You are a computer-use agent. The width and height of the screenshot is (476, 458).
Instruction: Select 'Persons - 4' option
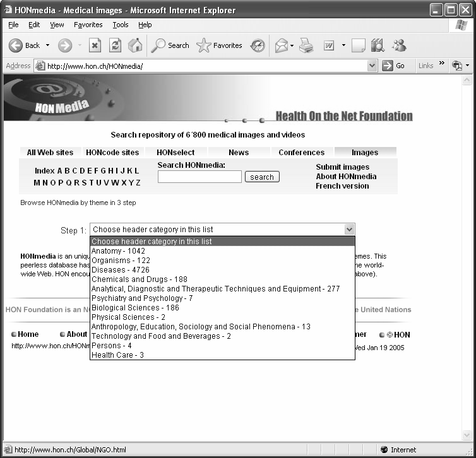coord(222,346)
